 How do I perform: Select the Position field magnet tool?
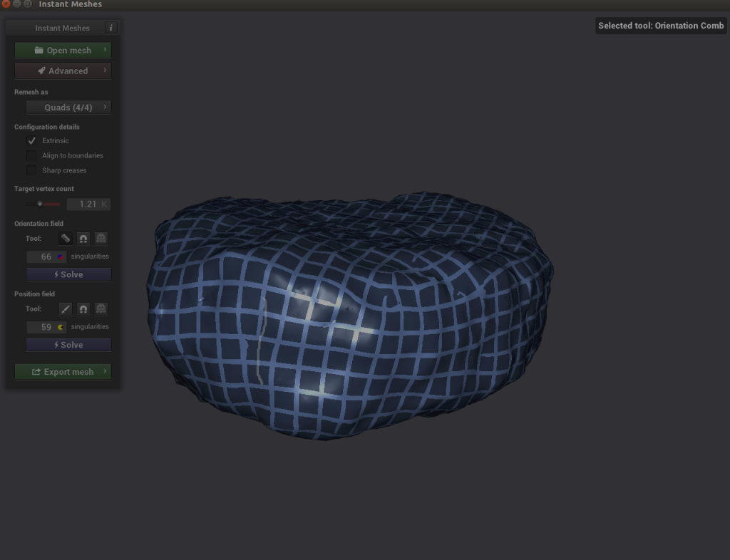83,309
